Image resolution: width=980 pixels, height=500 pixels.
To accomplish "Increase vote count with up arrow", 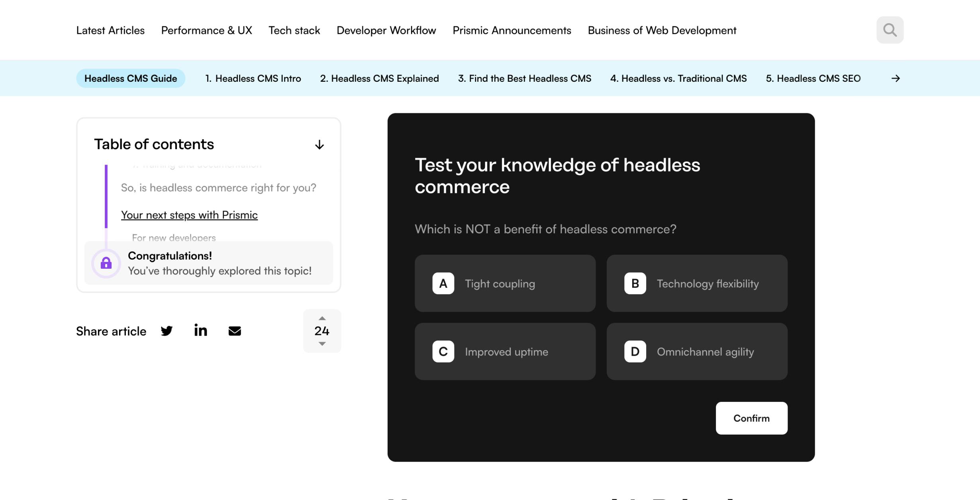I will coord(322,318).
